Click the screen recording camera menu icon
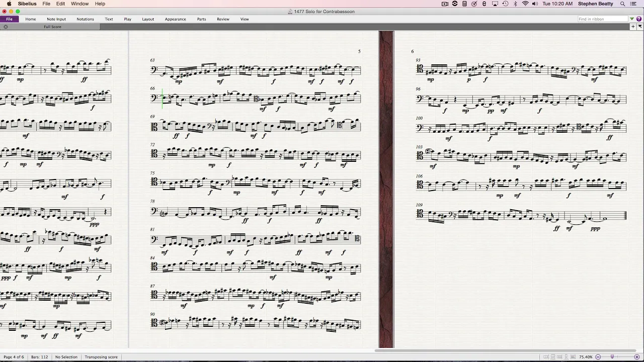Screen dimensions: 644x362 (x=445, y=4)
